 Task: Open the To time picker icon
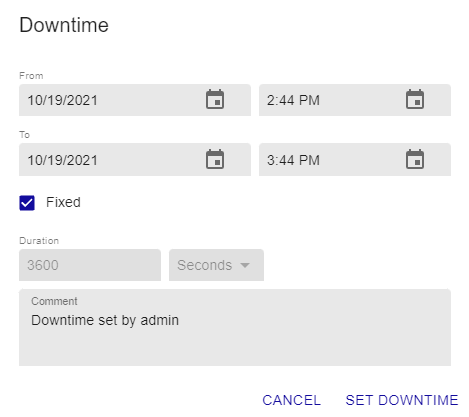tap(415, 159)
